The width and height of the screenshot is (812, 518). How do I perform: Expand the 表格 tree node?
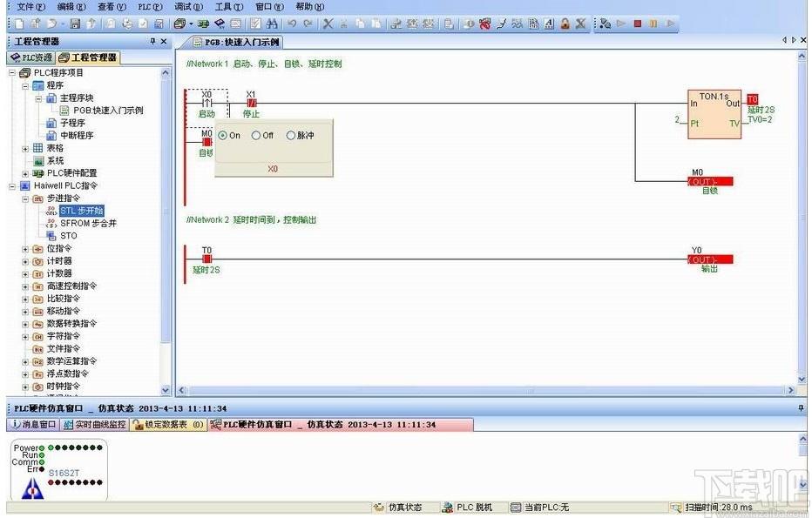[x=25, y=149]
